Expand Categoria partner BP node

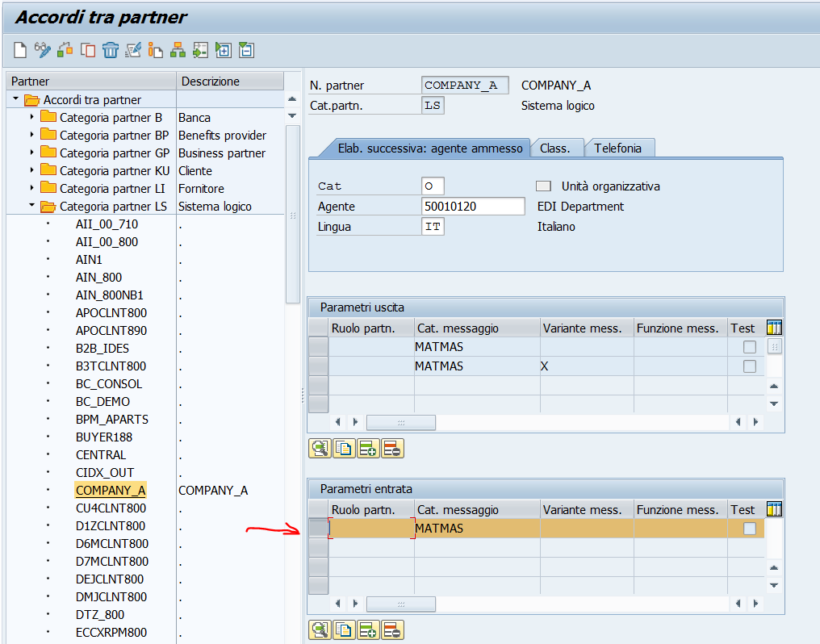tap(32, 135)
